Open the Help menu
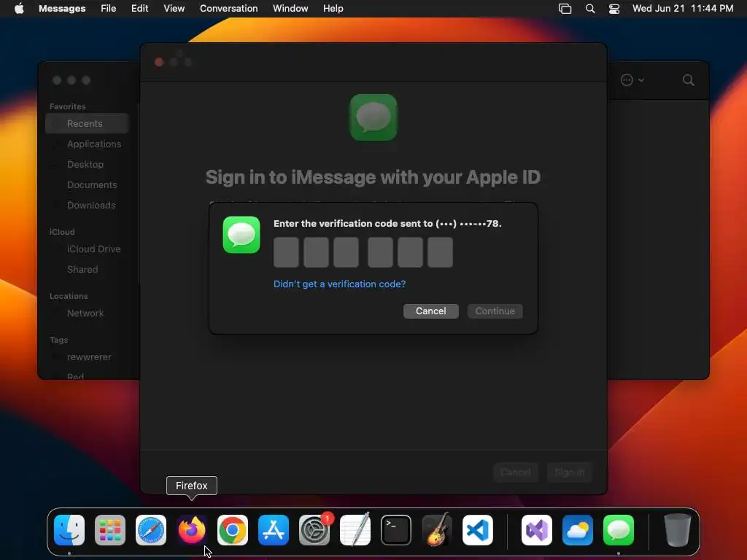 333,9
